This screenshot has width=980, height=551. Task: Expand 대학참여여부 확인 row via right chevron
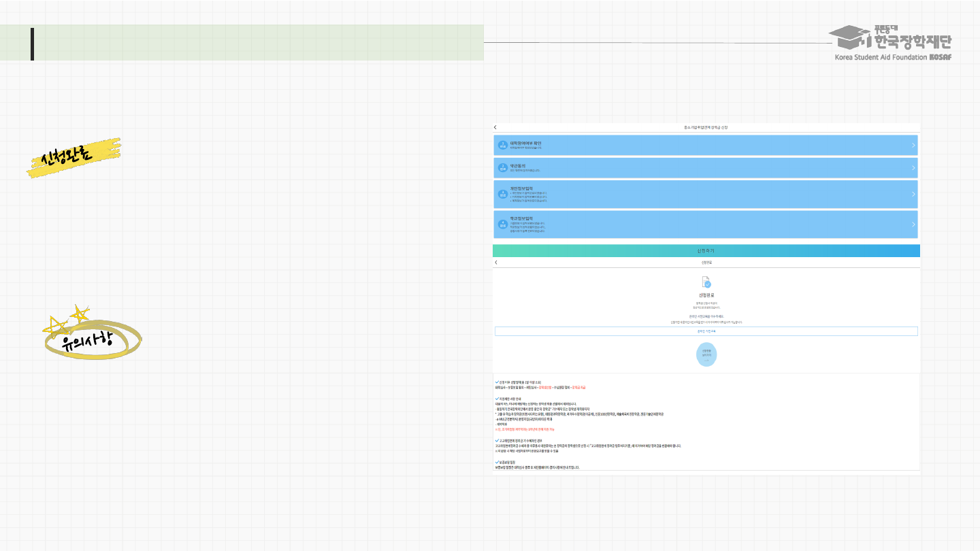point(913,145)
